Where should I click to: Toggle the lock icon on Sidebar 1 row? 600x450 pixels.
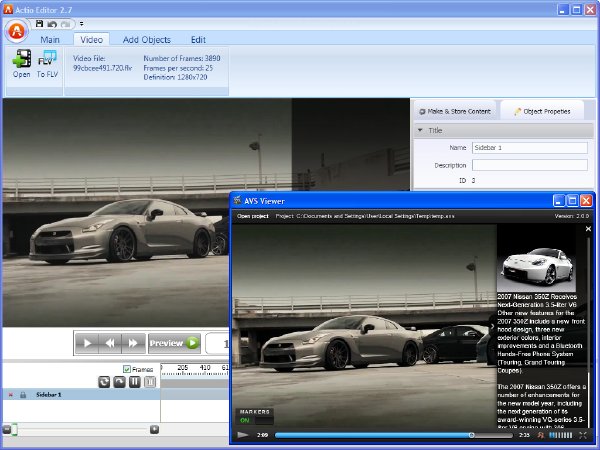point(23,395)
